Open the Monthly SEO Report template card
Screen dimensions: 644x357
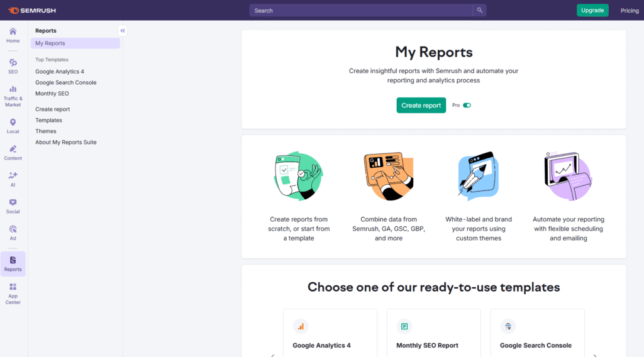(433, 332)
